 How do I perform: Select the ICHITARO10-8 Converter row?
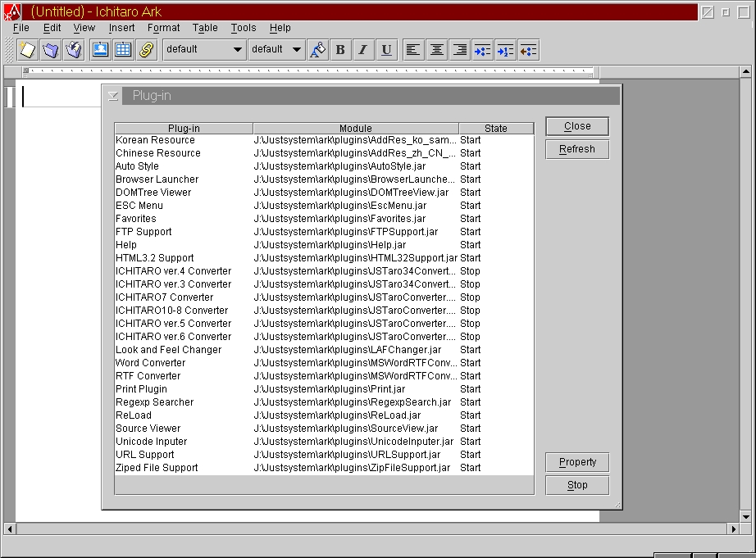coord(324,311)
